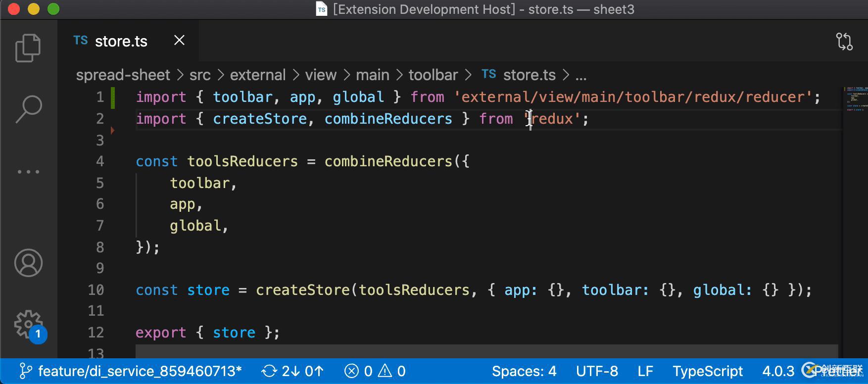Open the Explorer view in activity bar

pyautogui.click(x=28, y=48)
